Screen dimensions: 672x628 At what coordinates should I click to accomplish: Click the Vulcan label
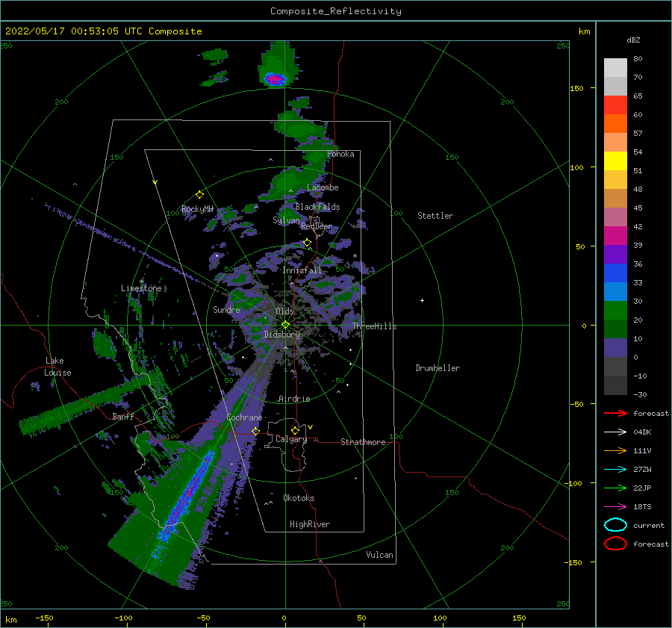380,555
